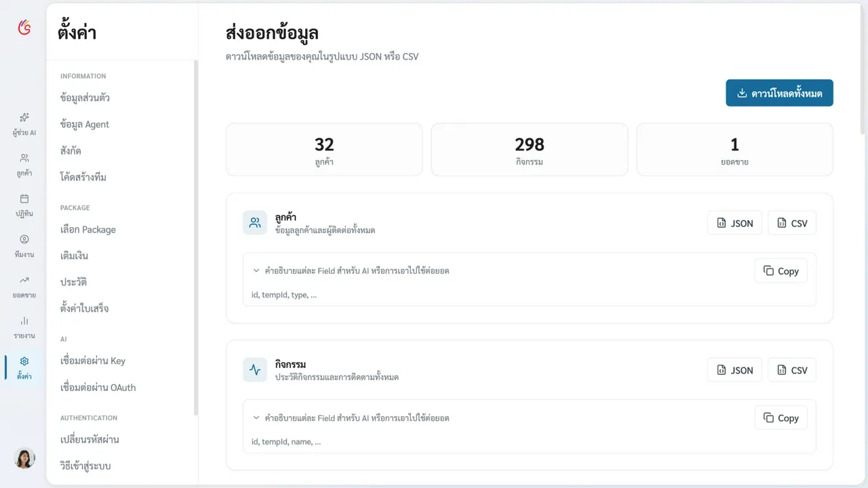The image size is (868, 488).
Task: Open the ยอดขาย sales nav icon
Action: pos(24,280)
